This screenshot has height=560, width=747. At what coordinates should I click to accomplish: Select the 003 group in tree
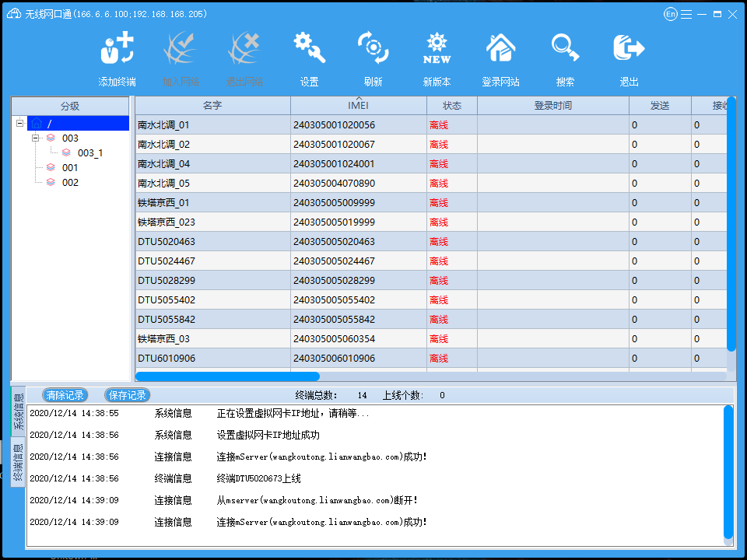tap(70, 138)
